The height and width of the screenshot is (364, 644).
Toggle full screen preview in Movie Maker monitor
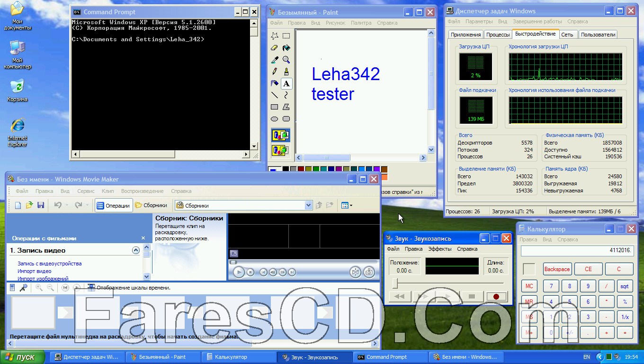click(x=233, y=254)
